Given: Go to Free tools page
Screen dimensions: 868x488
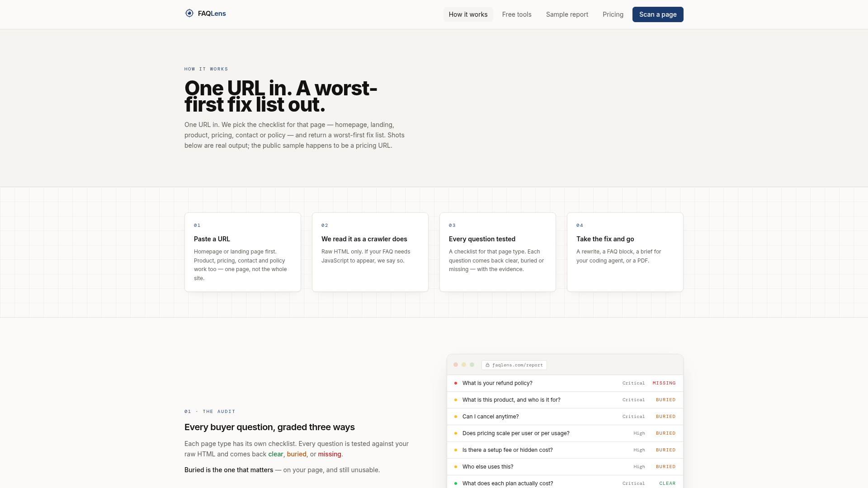Looking at the screenshot, I should click(517, 14).
